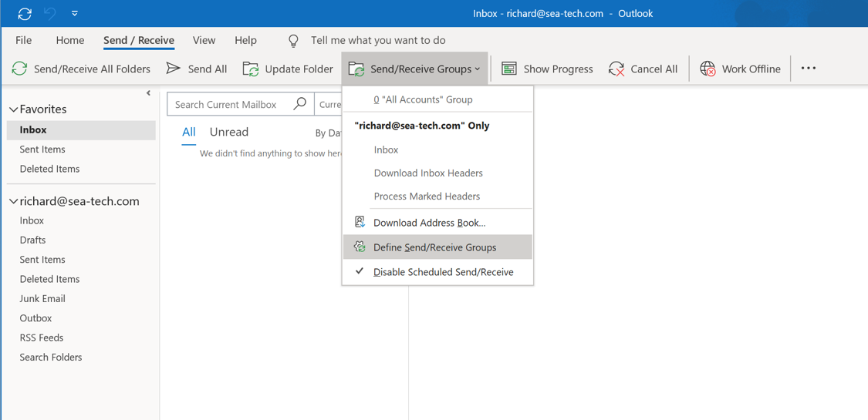Choose Process Marked Headers

click(x=437, y=197)
